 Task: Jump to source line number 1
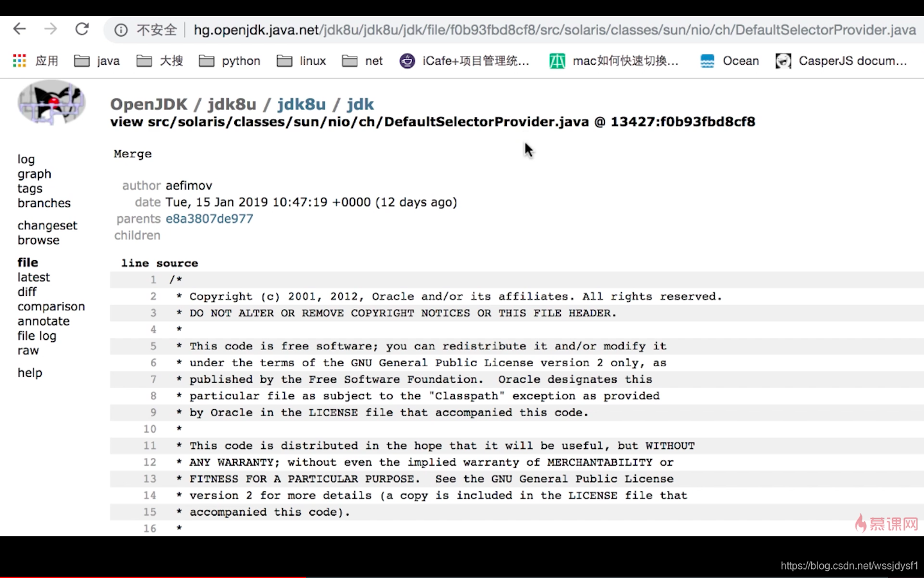coord(153,280)
